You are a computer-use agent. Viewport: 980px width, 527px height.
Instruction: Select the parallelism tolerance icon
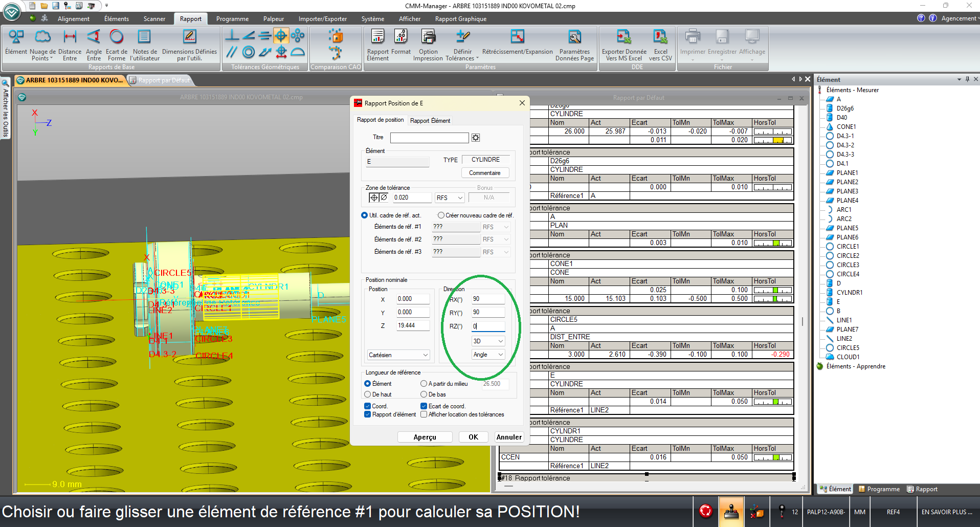click(x=232, y=52)
